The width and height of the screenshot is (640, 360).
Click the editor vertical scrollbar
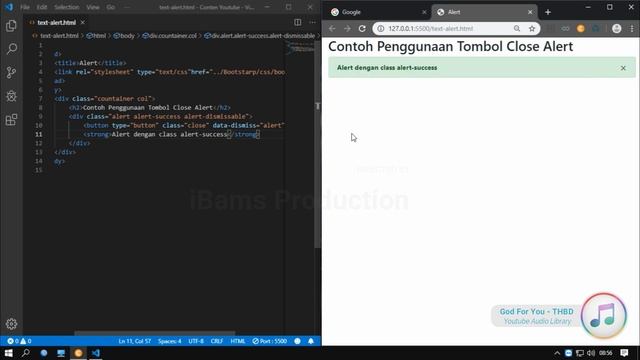[x=318, y=143]
